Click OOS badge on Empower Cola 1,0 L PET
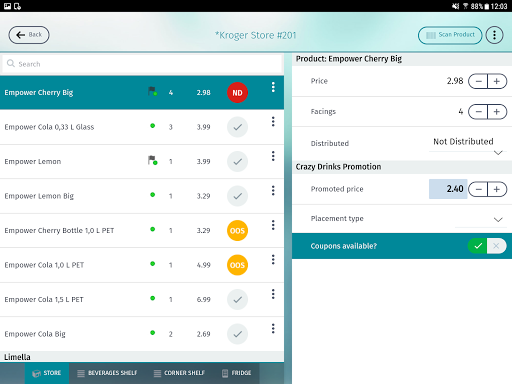Image resolution: width=512 pixels, height=384 pixels. click(x=237, y=265)
